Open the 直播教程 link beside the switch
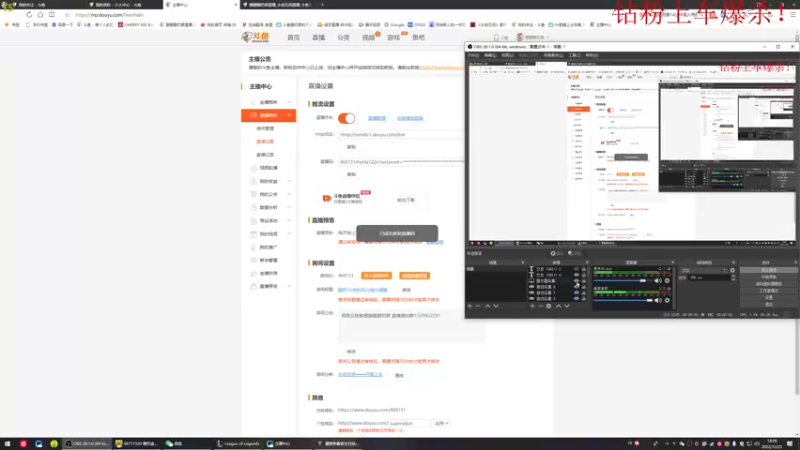Image resolution: width=800 pixels, height=450 pixels. click(377, 118)
